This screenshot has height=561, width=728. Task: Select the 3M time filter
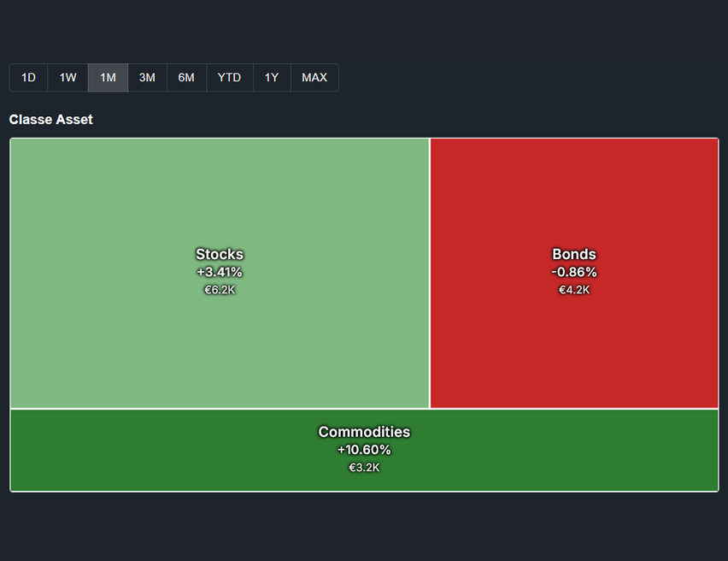click(146, 77)
